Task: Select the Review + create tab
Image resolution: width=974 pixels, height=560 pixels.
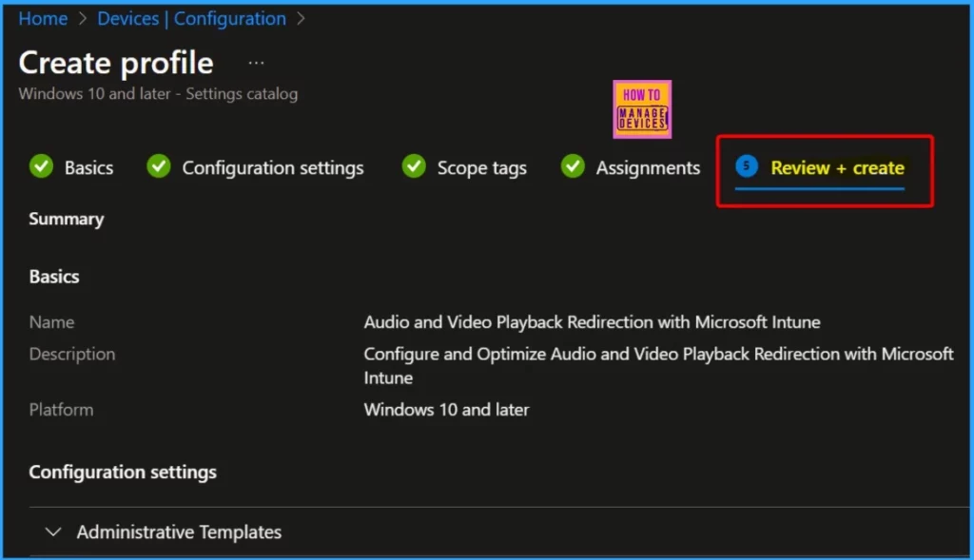Action: (x=837, y=167)
